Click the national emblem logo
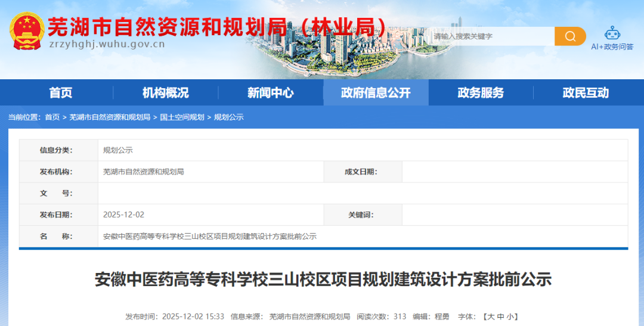644x326 pixels. coord(27,31)
